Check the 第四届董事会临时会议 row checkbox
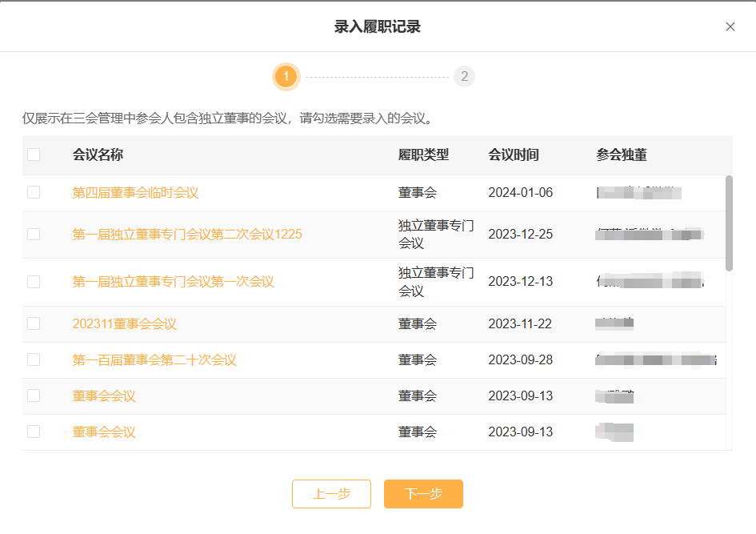 (x=34, y=192)
